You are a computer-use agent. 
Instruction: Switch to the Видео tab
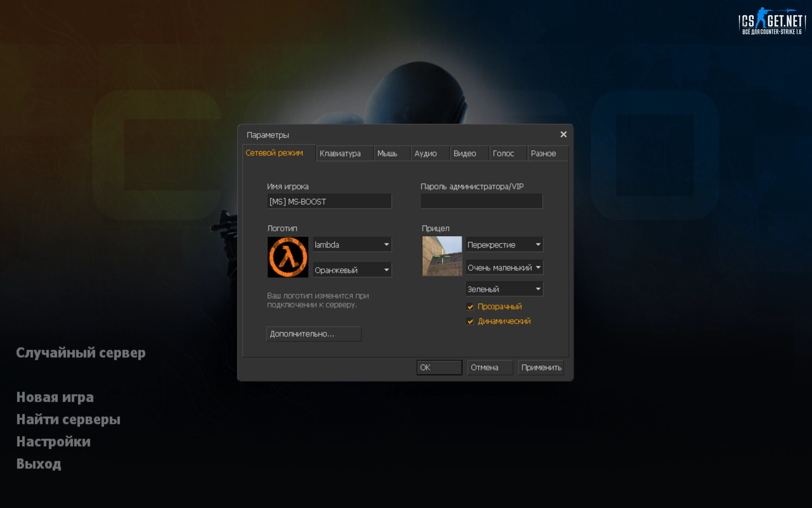coord(465,153)
